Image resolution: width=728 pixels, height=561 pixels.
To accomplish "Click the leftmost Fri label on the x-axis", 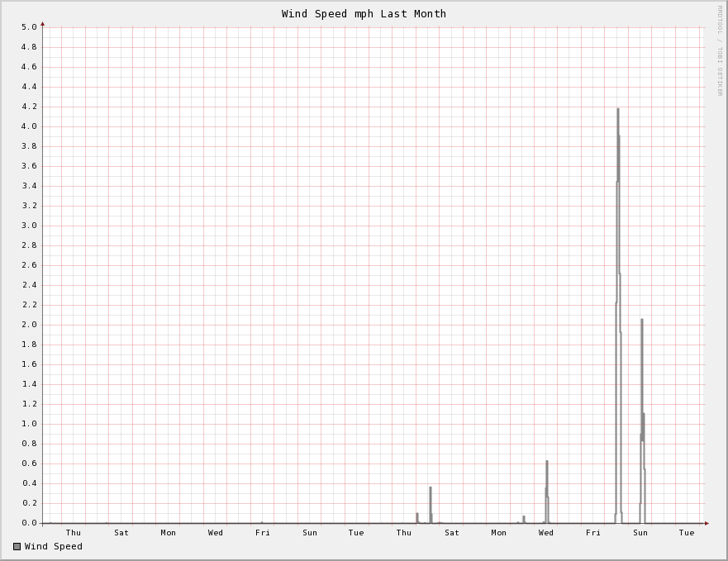I will tap(263, 533).
